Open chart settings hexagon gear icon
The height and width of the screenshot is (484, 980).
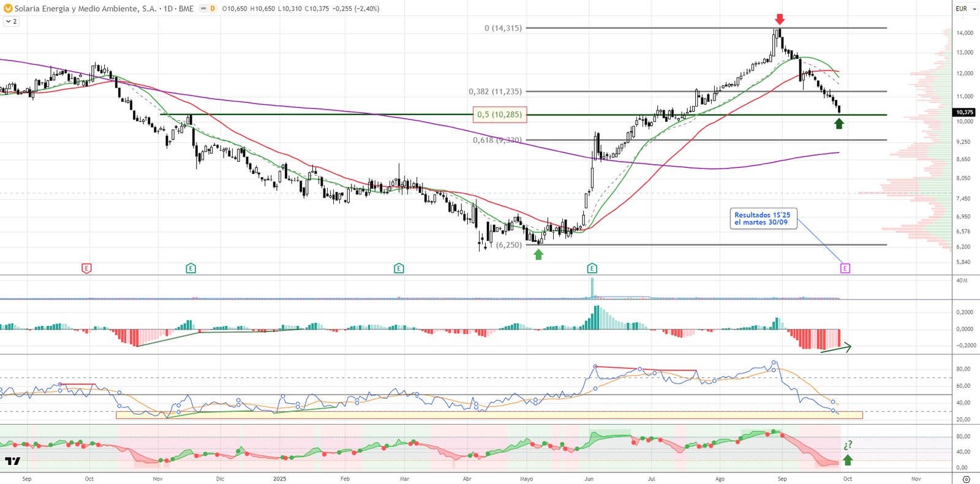[x=966, y=479]
